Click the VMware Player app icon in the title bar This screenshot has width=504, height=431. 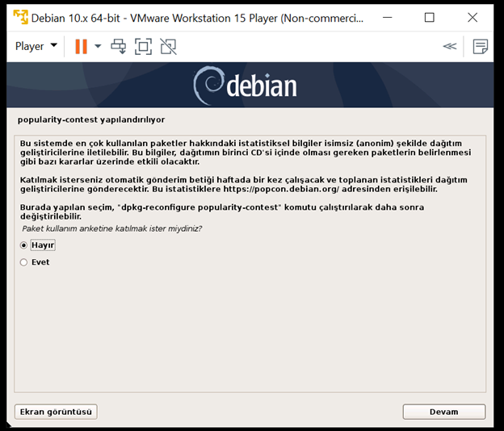tap(20, 17)
